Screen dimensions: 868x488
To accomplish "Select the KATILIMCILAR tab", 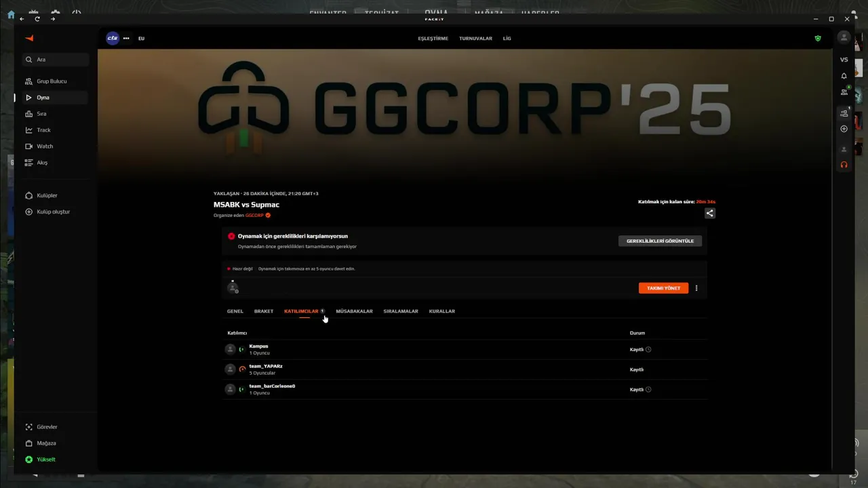I will click(x=301, y=311).
